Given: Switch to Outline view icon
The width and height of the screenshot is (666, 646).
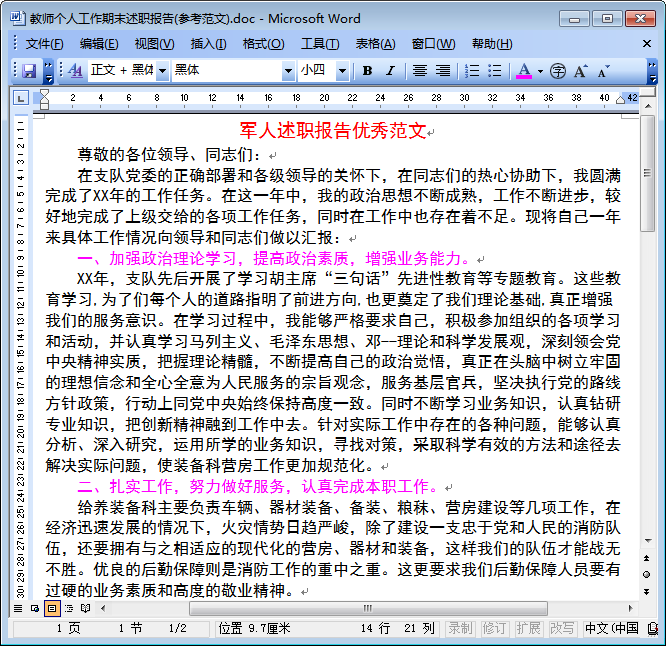Looking at the screenshot, I should tap(69, 609).
